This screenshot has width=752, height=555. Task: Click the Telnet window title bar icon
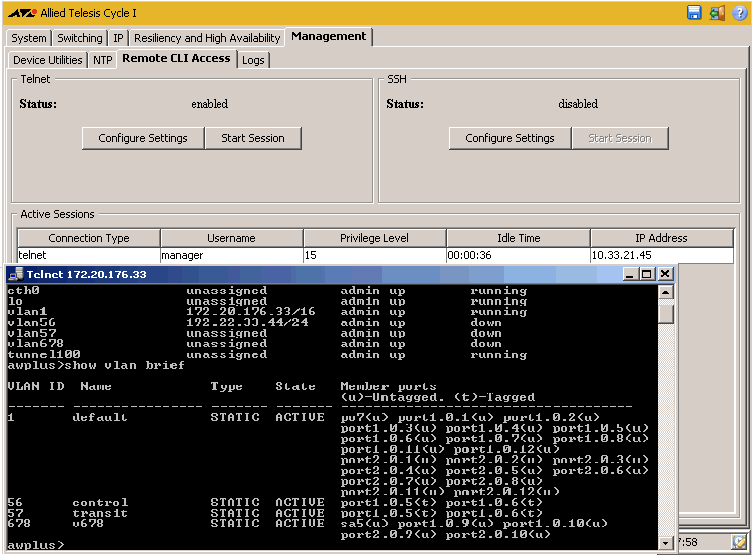[x=16, y=274]
